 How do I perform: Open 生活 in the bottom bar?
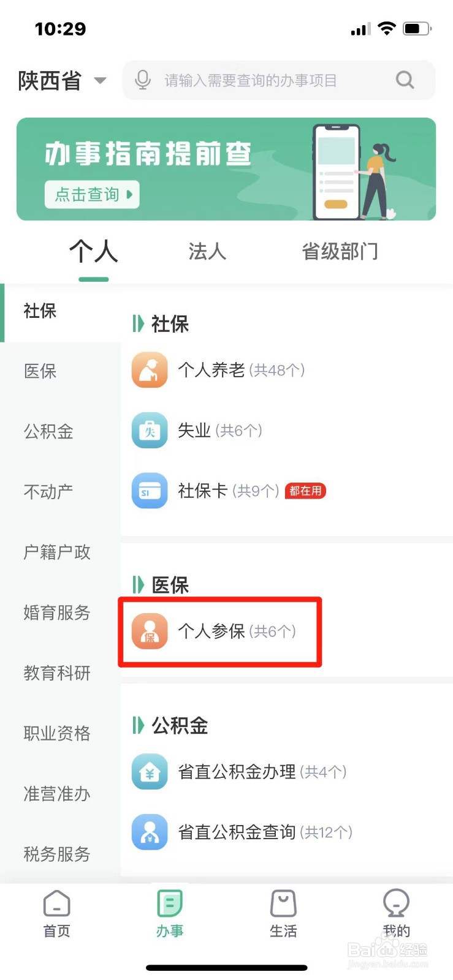283,914
